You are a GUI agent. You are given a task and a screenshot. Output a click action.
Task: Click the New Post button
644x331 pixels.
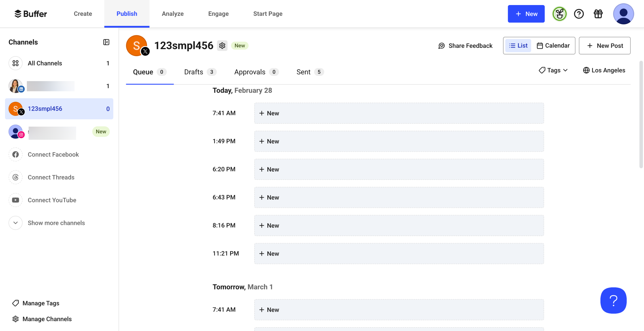(x=604, y=46)
